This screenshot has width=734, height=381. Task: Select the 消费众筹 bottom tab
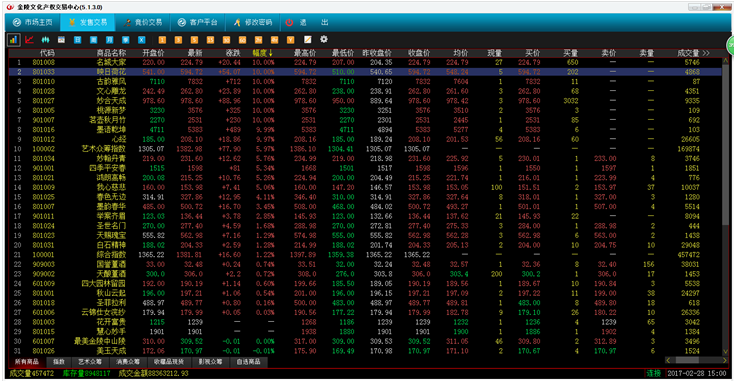(128, 362)
